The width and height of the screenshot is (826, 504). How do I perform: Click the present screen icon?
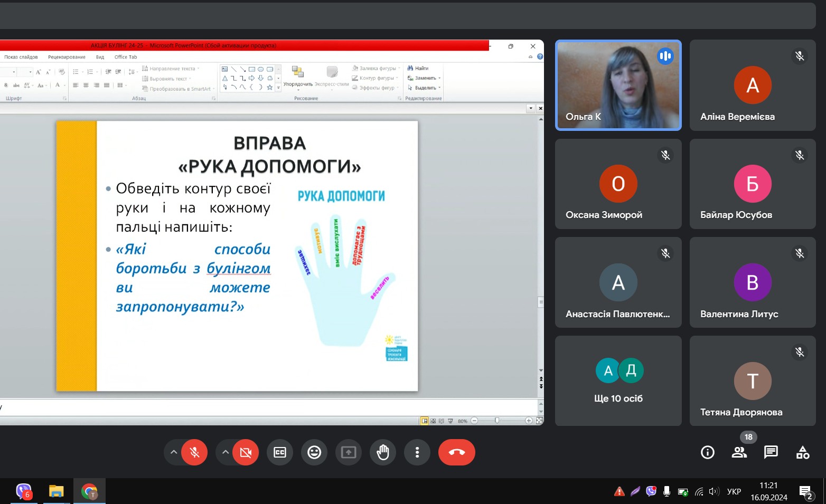[349, 452]
